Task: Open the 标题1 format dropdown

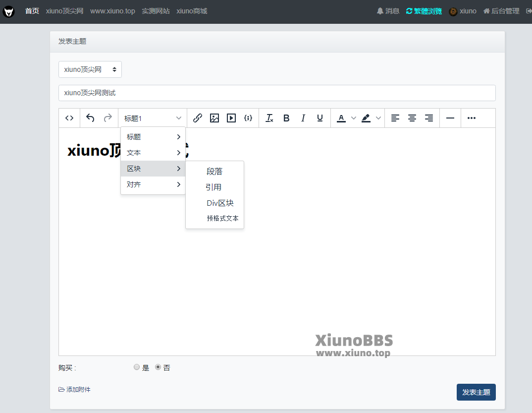Action: pyautogui.click(x=153, y=118)
